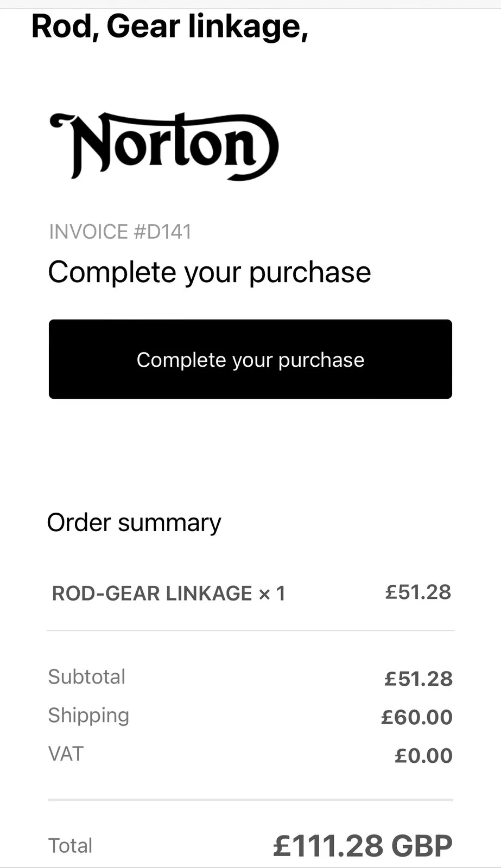Viewport: 501px width, 868px height.
Task: Click the VAT label
Action: click(66, 754)
